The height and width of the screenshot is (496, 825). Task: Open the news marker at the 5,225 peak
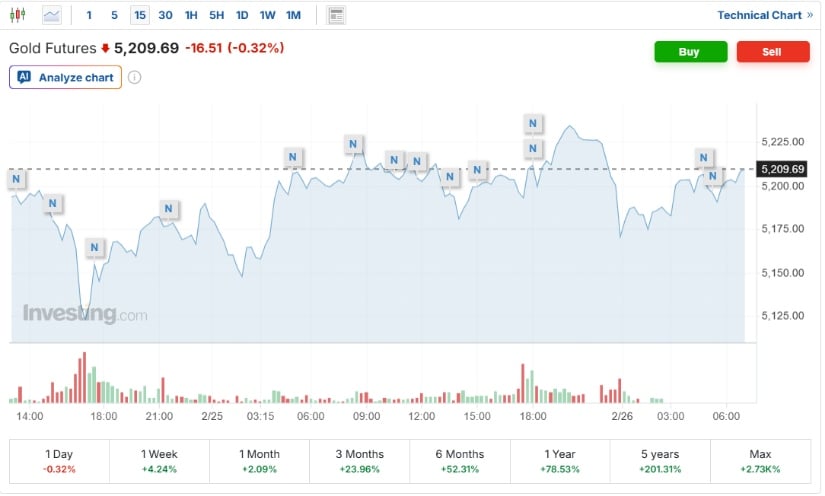(x=533, y=124)
